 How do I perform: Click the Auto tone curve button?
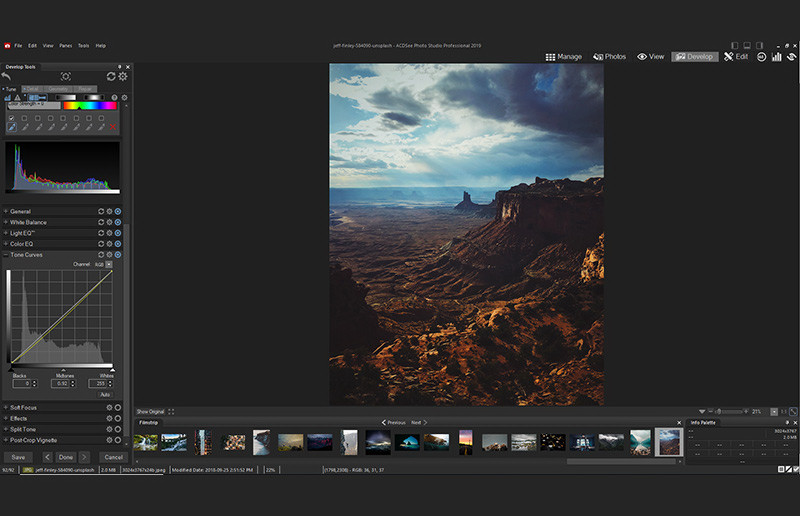(x=105, y=395)
